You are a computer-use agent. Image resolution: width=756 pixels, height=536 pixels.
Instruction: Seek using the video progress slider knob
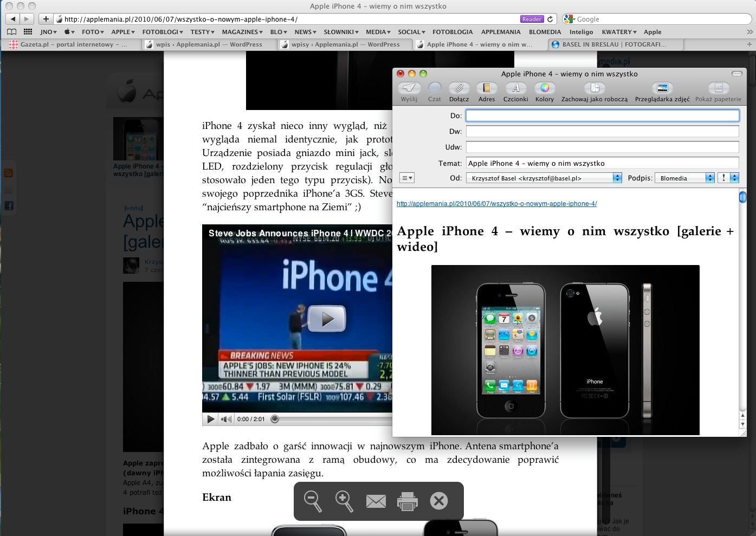275,419
